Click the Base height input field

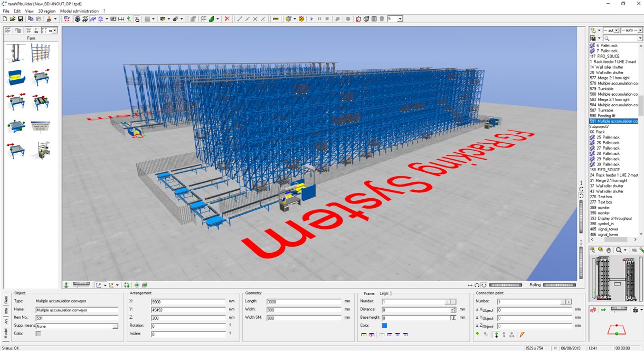point(416,318)
